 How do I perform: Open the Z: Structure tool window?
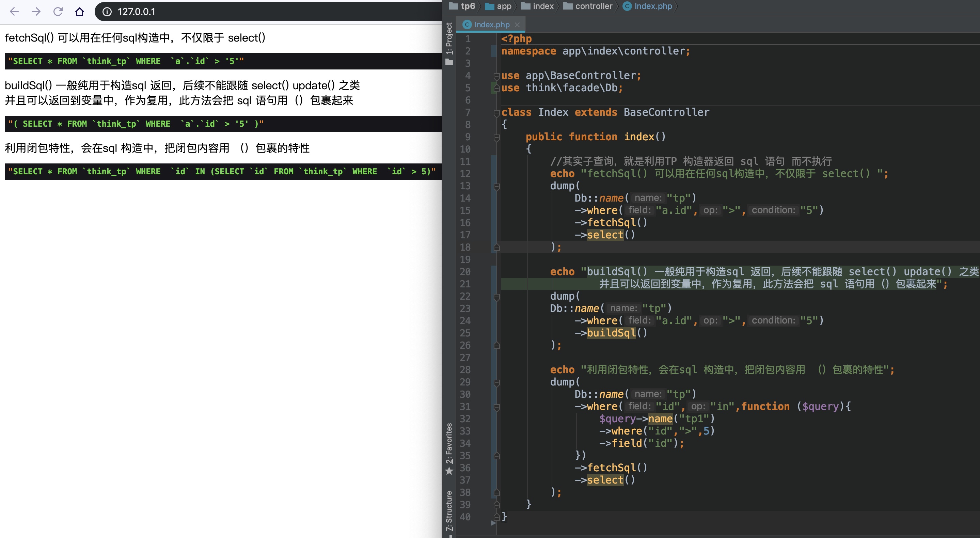pos(449,511)
